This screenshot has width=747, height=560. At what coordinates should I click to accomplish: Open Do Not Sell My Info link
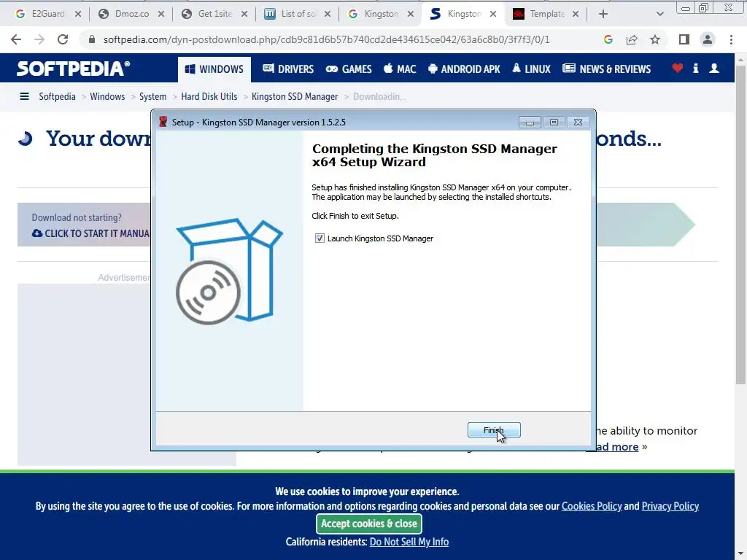[x=409, y=542]
